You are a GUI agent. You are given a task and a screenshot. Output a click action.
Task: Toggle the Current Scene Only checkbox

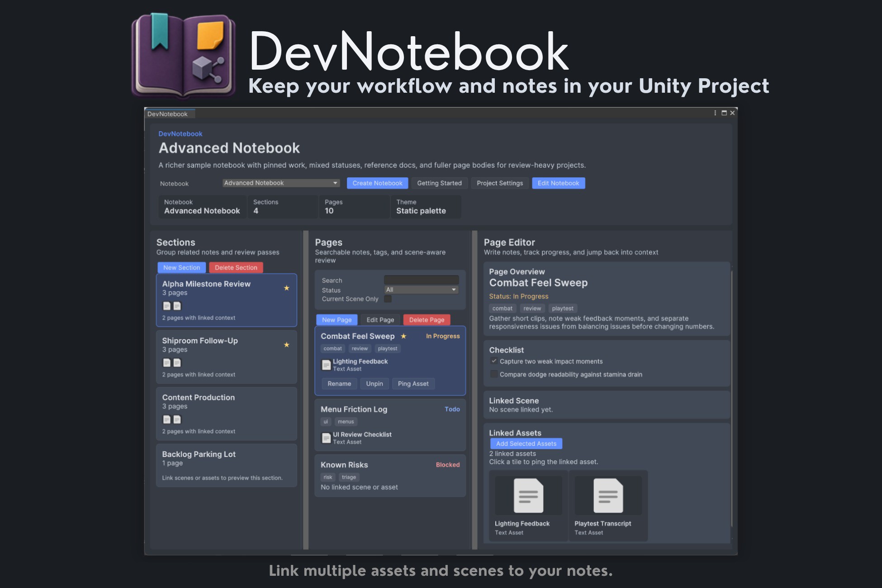point(388,299)
